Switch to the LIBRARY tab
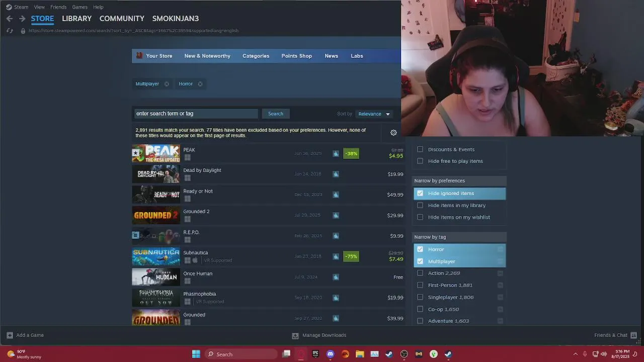The width and height of the screenshot is (644, 362). (76, 19)
